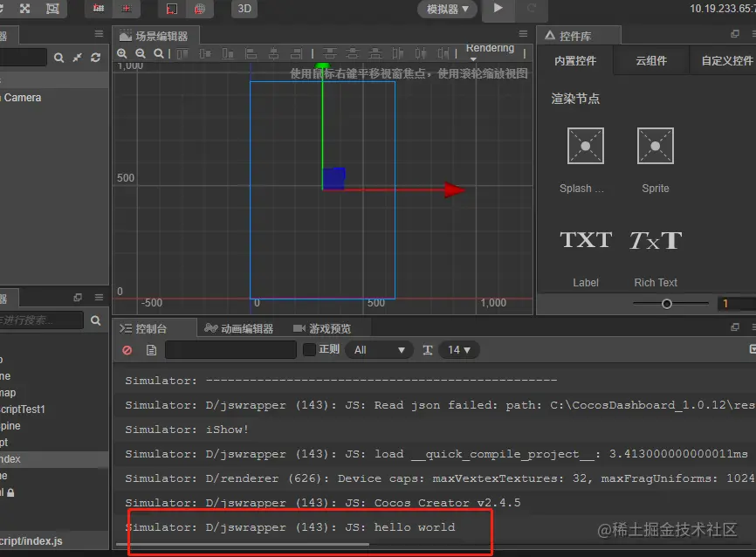This screenshot has width=756, height=557.
Task: Toggle the pivot/center position mode
Action: (x=99, y=9)
